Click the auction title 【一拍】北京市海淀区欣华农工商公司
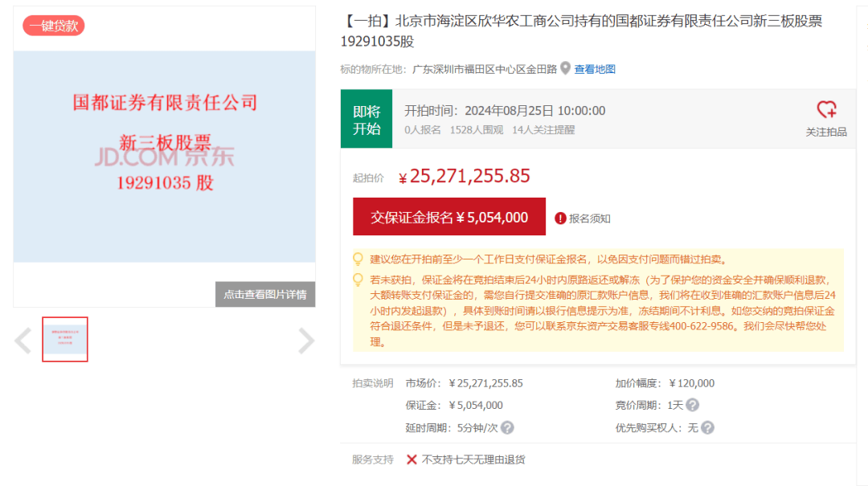 click(x=581, y=31)
